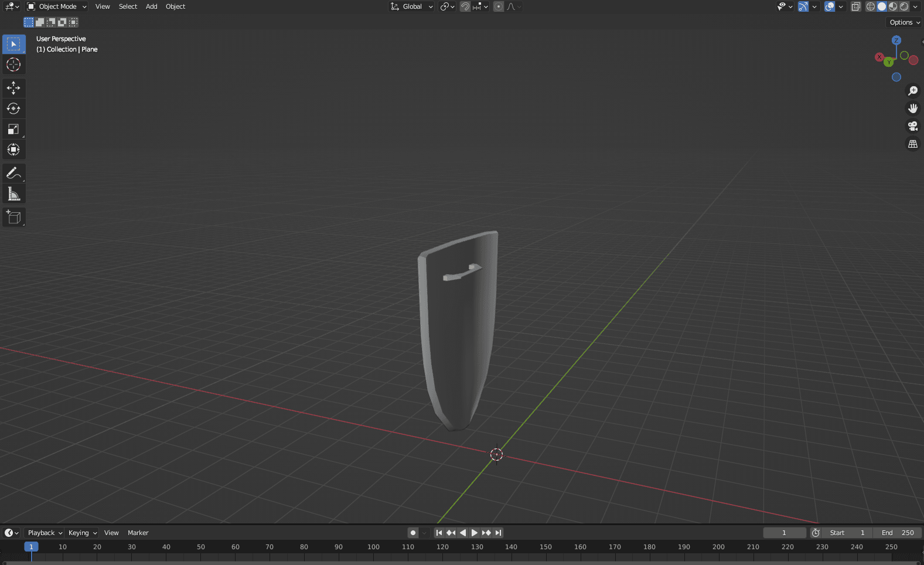Image resolution: width=924 pixels, height=565 pixels.
Task: Set selection mode to subtract selection
Action: [51, 22]
